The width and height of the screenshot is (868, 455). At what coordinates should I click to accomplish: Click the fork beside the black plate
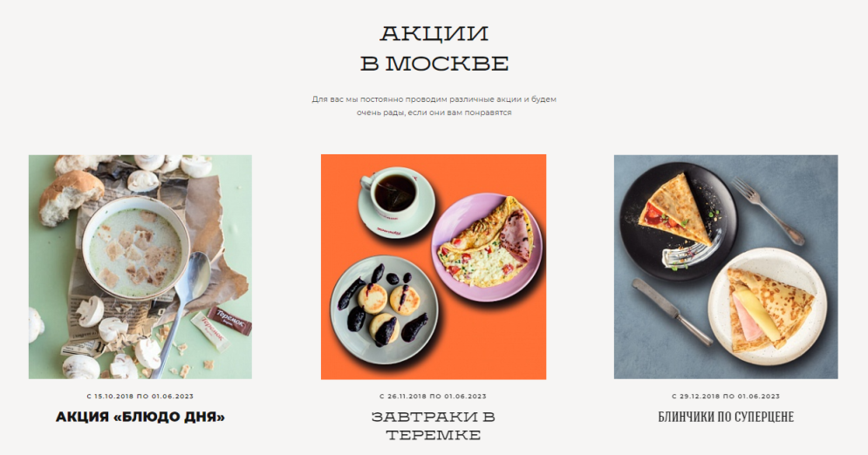point(768,211)
